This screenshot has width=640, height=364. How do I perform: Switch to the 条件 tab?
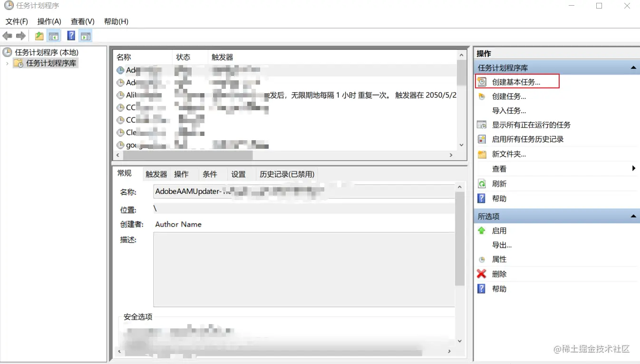(210, 174)
